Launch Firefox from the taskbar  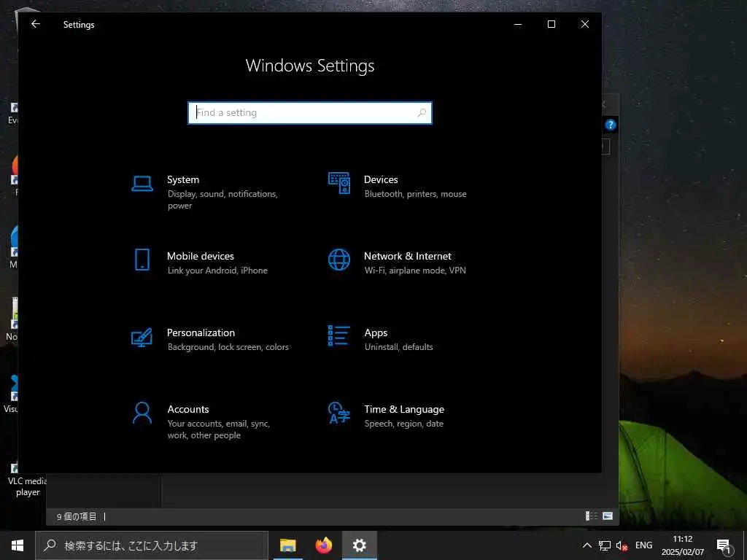coord(324,545)
